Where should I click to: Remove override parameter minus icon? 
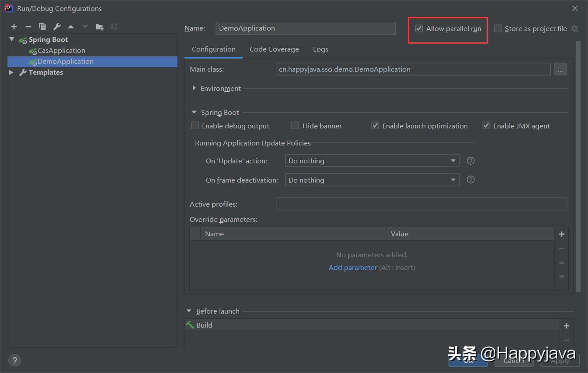(x=562, y=249)
